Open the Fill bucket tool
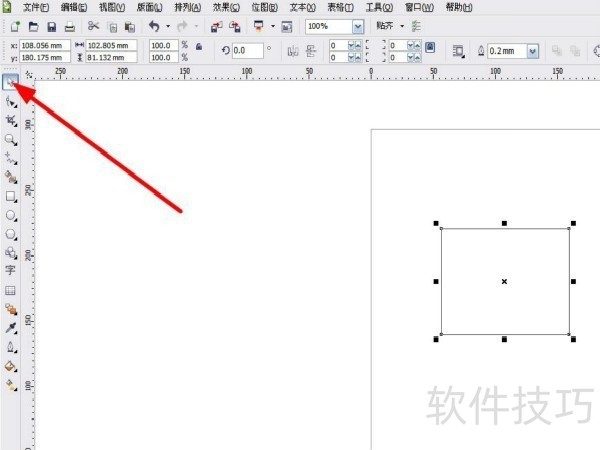The height and width of the screenshot is (450, 600). (11, 366)
